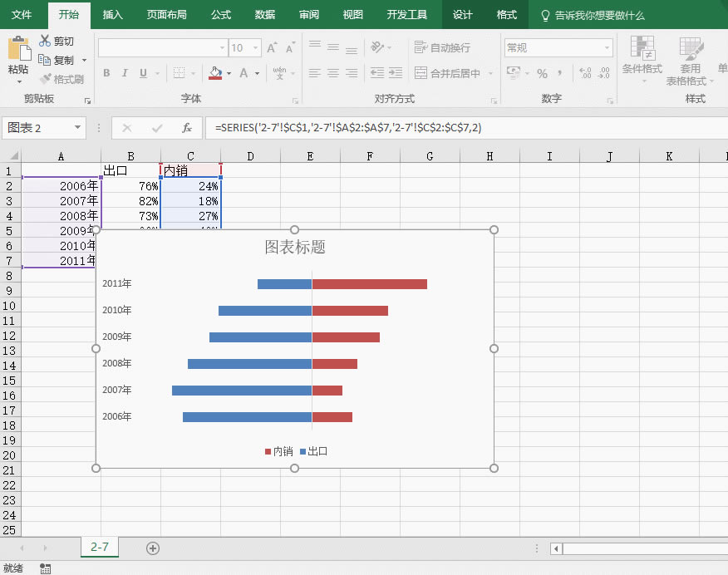Switch to the 图表工具 设计 tab

click(x=462, y=14)
